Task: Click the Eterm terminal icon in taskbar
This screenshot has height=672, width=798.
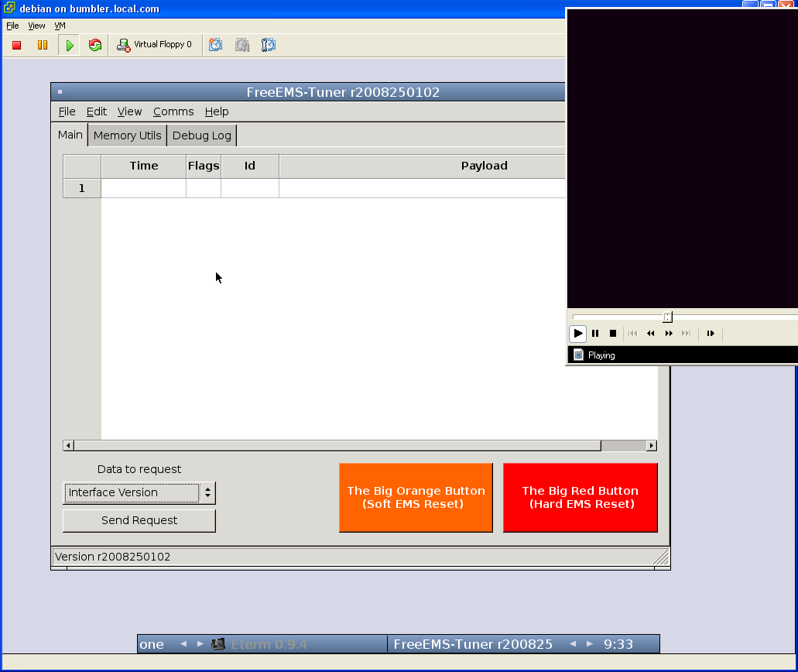Action: [x=218, y=644]
